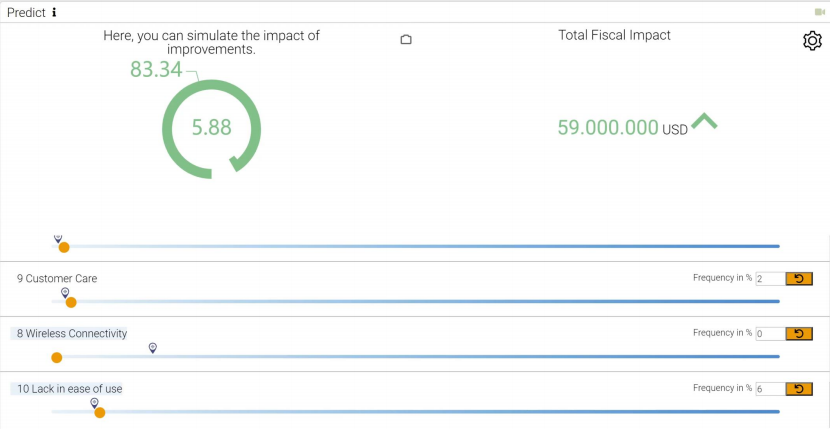Click the top overall slider orange handle
The width and height of the screenshot is (830, 429).
[x=64, y=247]
